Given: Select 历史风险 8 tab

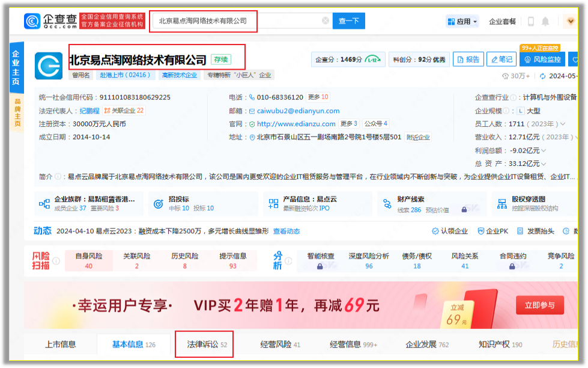Looking at the screenshot, I should pyautogui.click(x=185, y=260).
